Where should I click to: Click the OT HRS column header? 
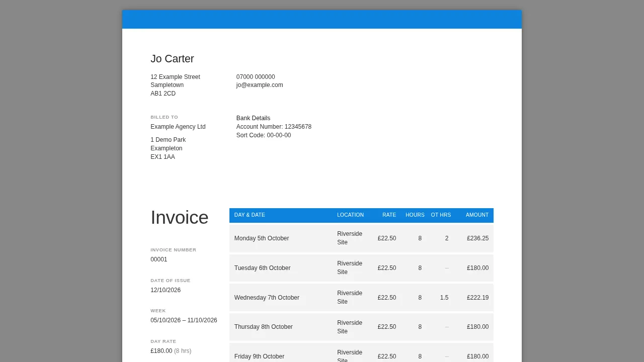[441, 215]
